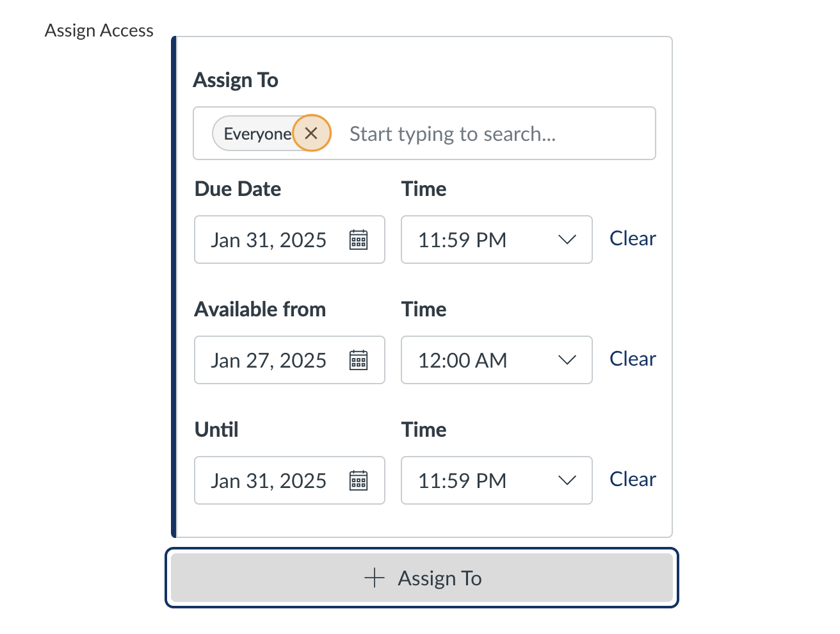Click the Until field showing Jan 31, 2025
Image resolution: width=840 pixels, height=634 pixels.
point(269,480)
